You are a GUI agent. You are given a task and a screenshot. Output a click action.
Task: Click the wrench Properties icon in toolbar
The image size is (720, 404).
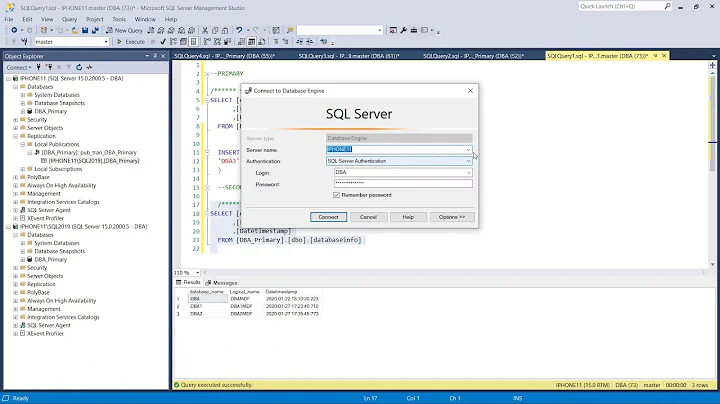tap(403, 30)
